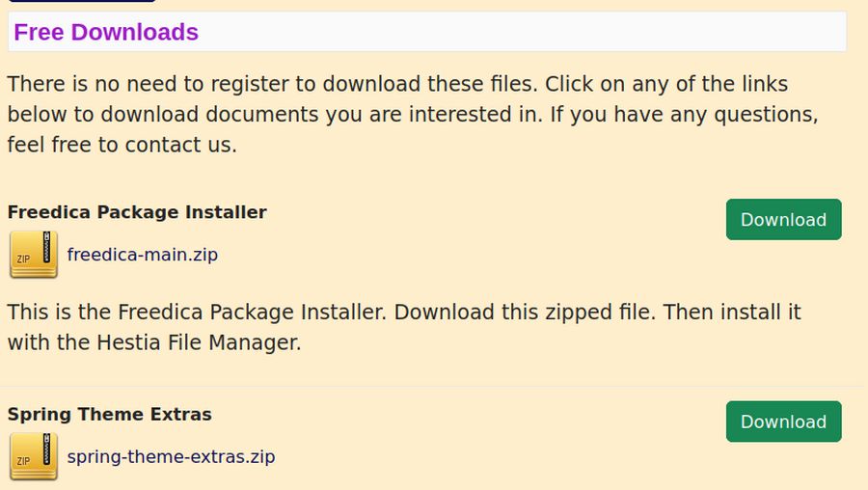Click the dark button above Free Downloads
This screenshot has height=490, width=868.
click(82, 1)
